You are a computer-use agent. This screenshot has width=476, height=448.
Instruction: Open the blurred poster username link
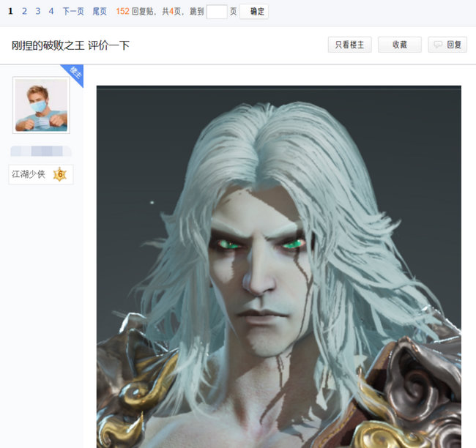click(x=41, y=151)
